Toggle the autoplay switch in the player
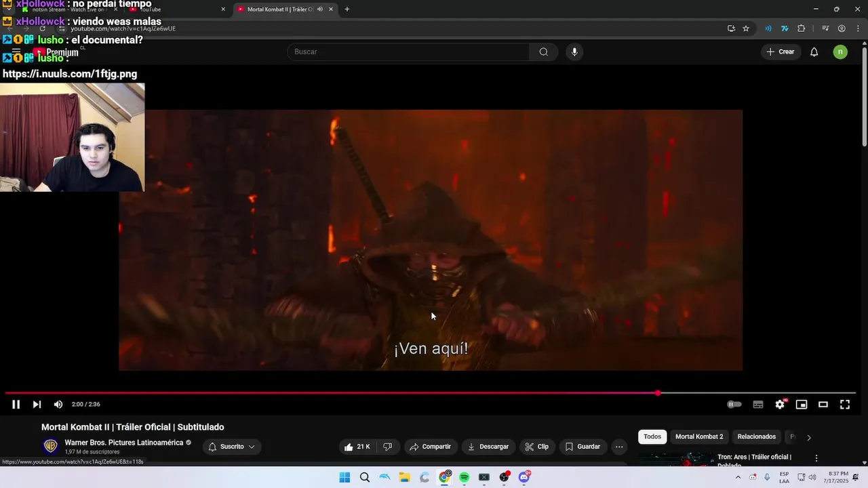Viewport: 868px width, 488px height. [734, 405]
